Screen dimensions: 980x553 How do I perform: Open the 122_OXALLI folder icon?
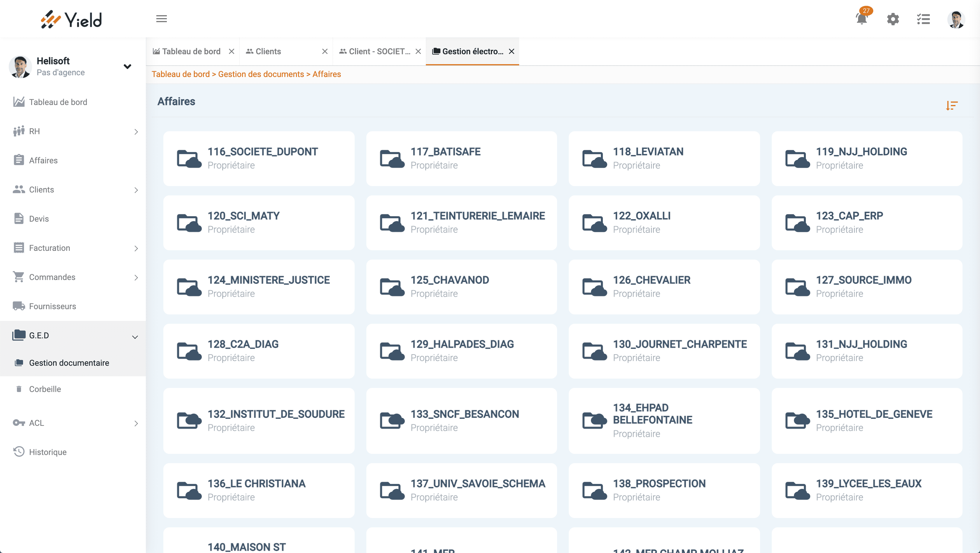595,223
